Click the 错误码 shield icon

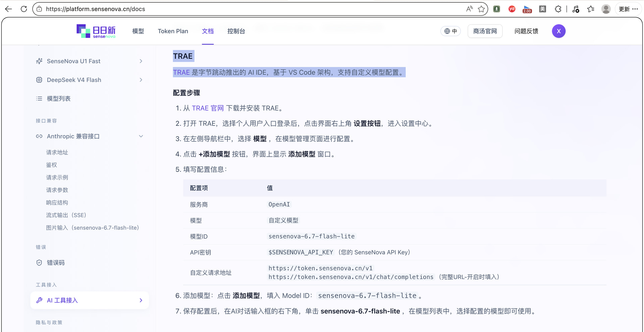tap(39, 263)
